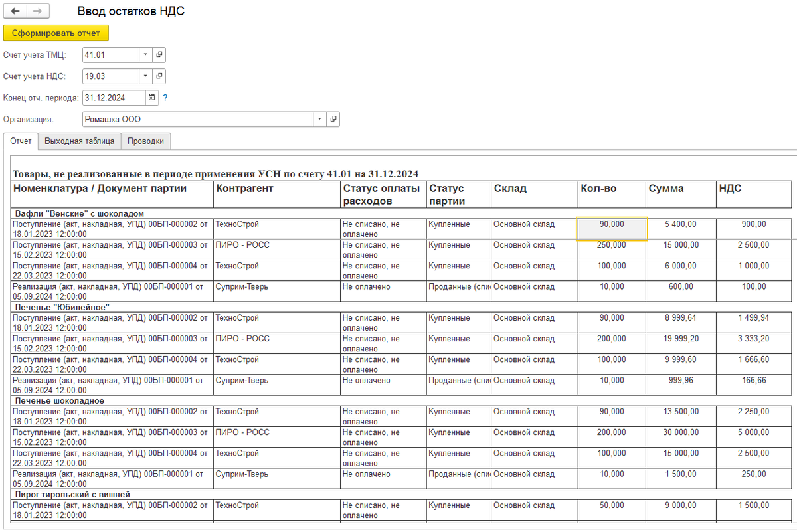Open the calendar for the period end date

pos(152,98)
